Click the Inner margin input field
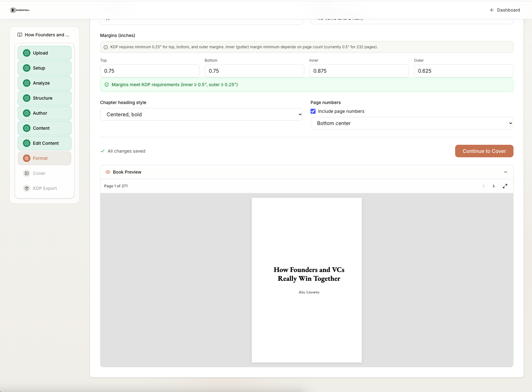The height and width of the screenshot is (392, 532). click(359, 71)
